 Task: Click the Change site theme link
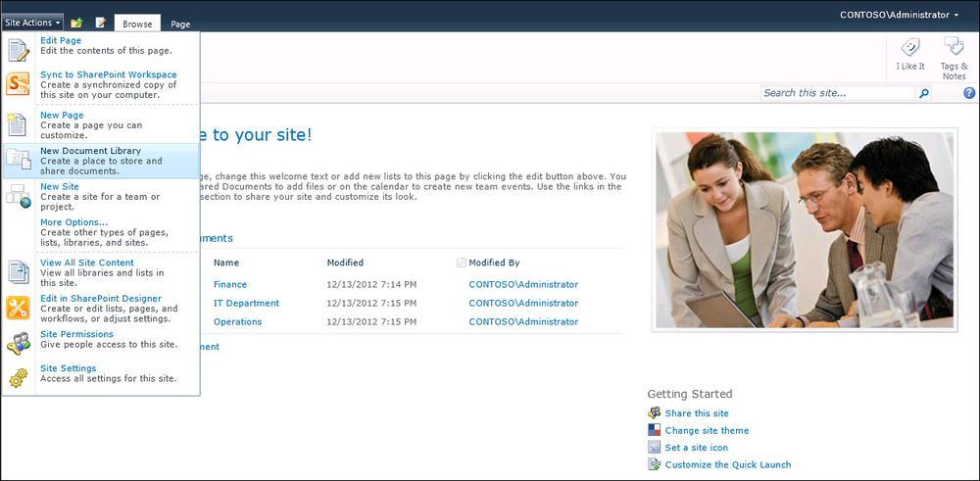tap(707, 430)
